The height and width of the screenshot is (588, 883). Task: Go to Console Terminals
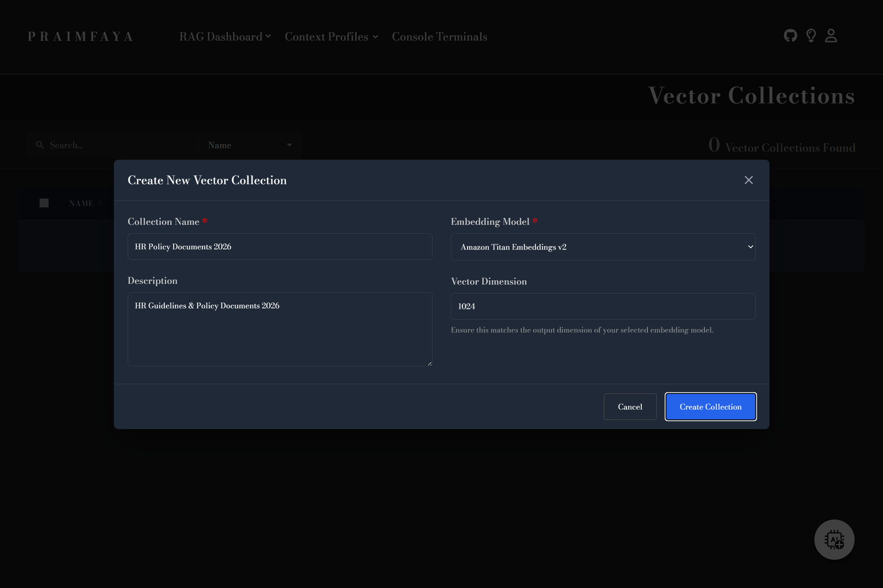pos(439,37)
